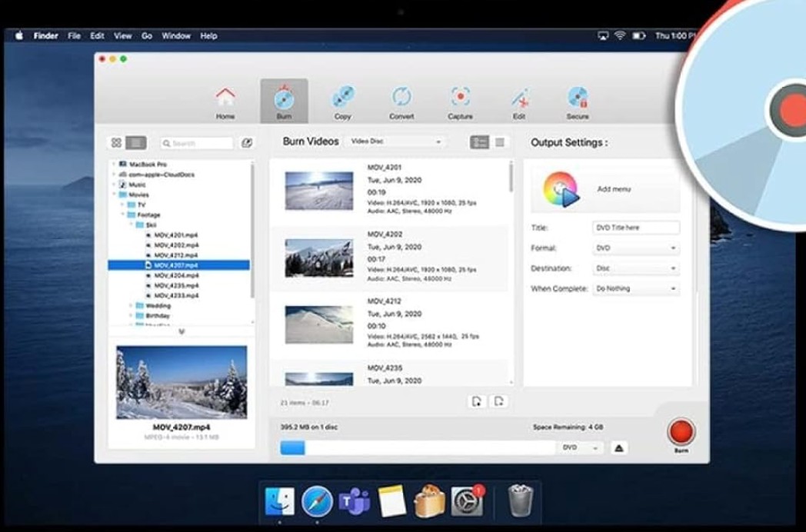This screenshot has height=532, width=806.
Task: Select MOV_4235.mp4 in tree
Action: coord(175,285)
